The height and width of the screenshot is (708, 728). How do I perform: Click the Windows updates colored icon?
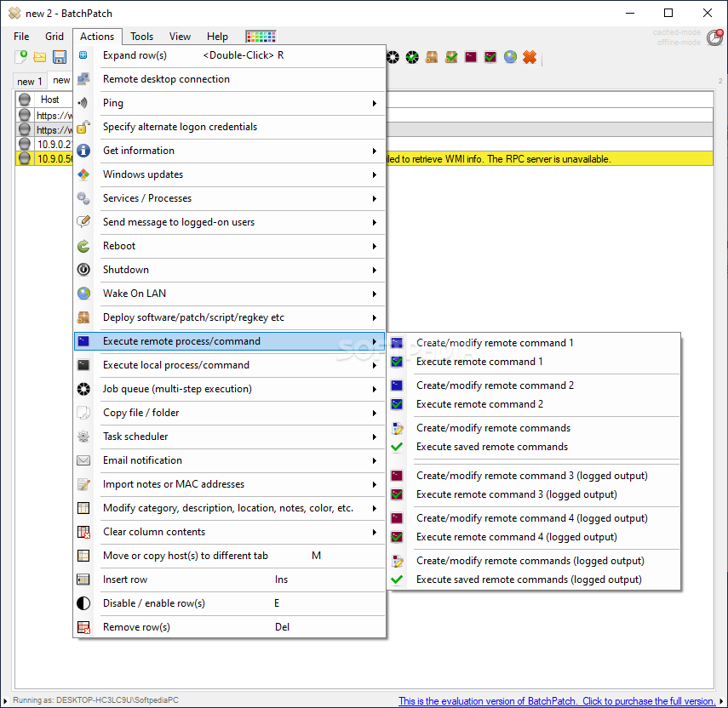[x=83, y=174]
